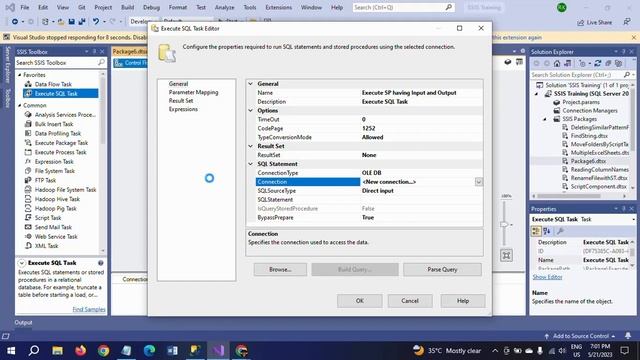Click Cancel in Execute SQL Task Editor
The width and height of the screenshot is (640, 360).
point(410,301)
